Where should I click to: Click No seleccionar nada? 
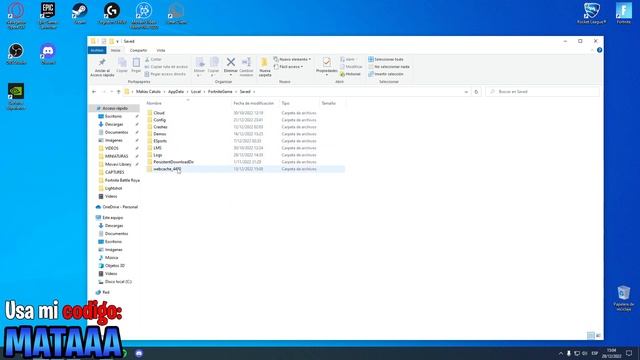click(x=389, y=67)
